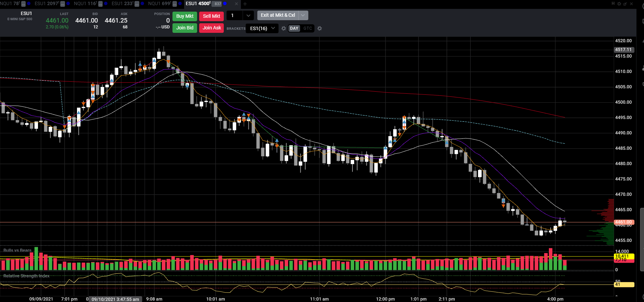This screenshot has width=644, height=302.
Task: Open the options menu on the NQU1 78t tab
Action: (x=23, y=4)
